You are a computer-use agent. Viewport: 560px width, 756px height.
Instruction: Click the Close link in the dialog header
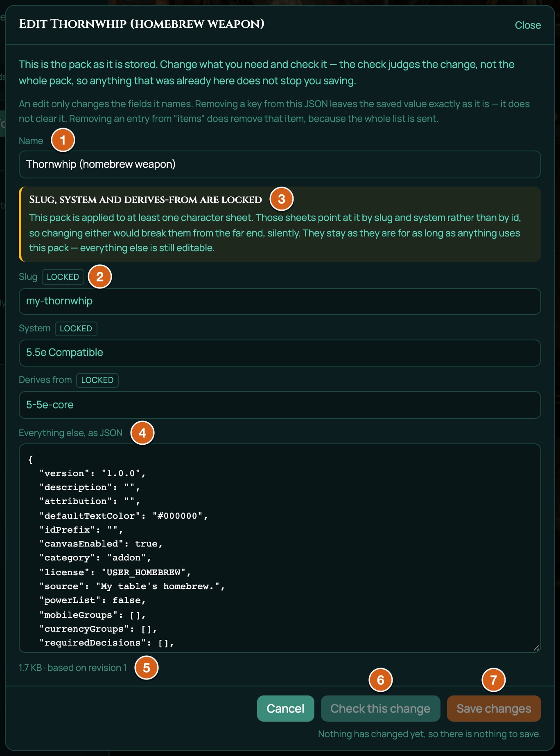click(528, 25)
